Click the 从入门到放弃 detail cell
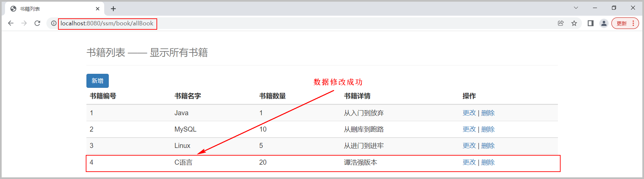 364,113
